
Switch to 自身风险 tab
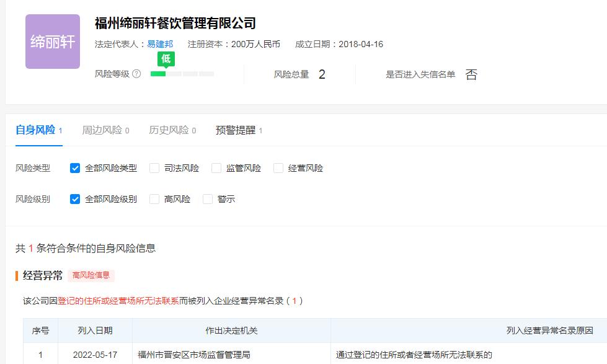[35, 130]
